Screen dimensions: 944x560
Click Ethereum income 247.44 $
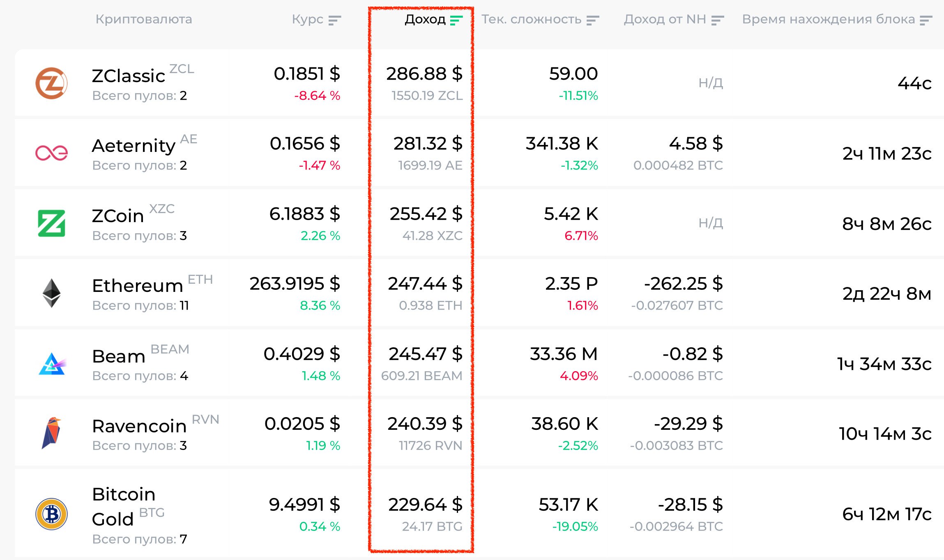tap(425, 284)
